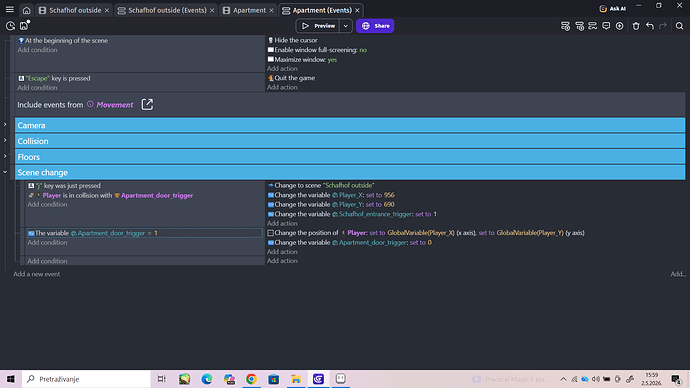This screenshot has height=388, width=690.
Task: Select Schafhof_entrance_trigger set to 1 action
Action: coord(352,214)
